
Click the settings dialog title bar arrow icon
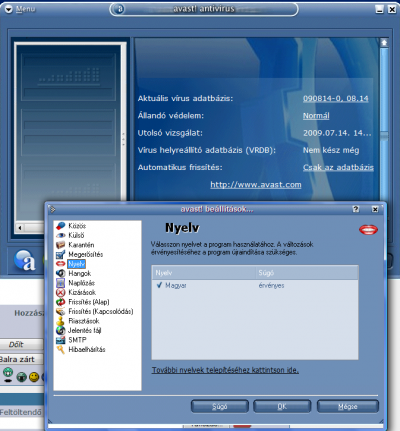(52, 209)
